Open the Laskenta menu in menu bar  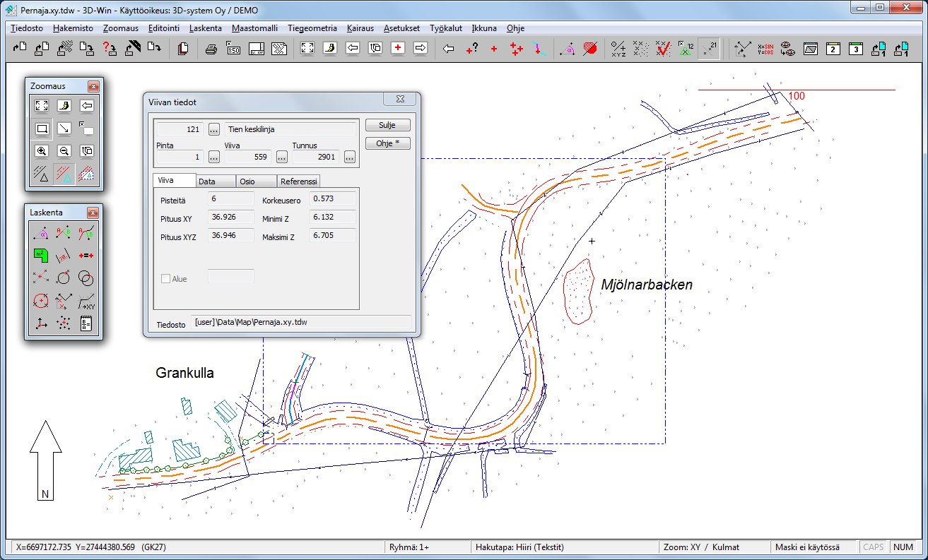[x=206, y=29]
